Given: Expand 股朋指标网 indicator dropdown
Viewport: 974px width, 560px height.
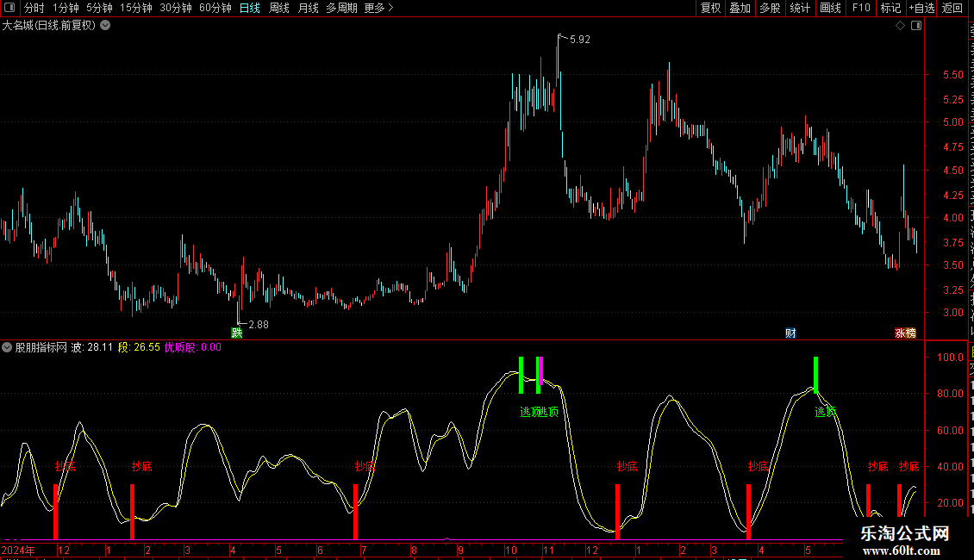Looking at the screenshot, I should pyautogui.click(x=7, y=347).
